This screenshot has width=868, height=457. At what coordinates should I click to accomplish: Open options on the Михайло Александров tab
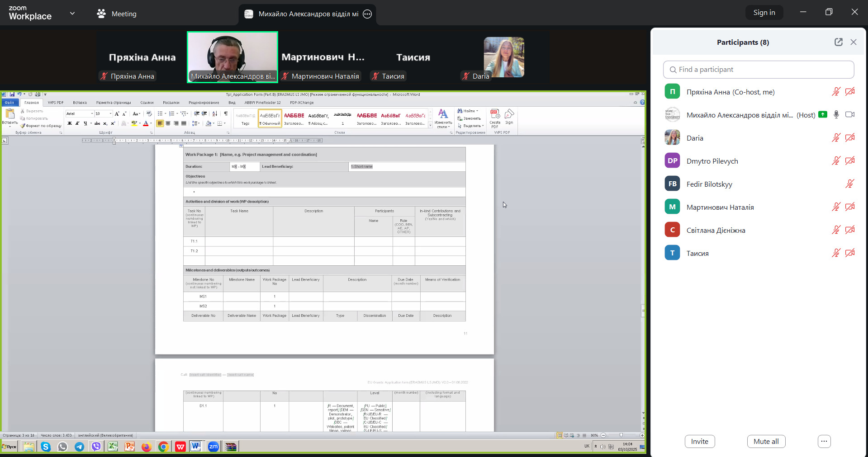pos(367,14)
